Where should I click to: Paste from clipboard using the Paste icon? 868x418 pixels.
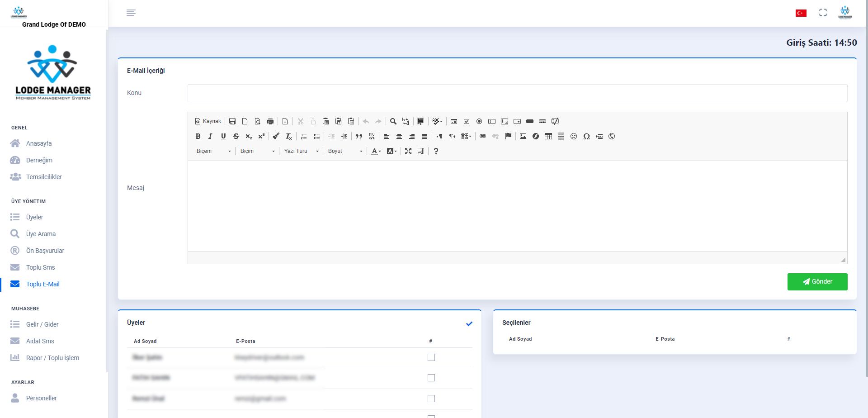point(325,121)
